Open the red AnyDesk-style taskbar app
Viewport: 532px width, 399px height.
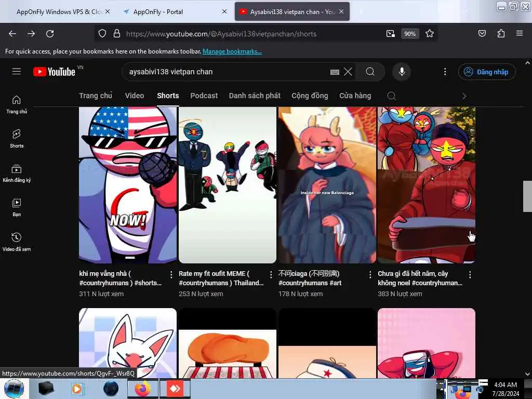(x=175, y=389)
